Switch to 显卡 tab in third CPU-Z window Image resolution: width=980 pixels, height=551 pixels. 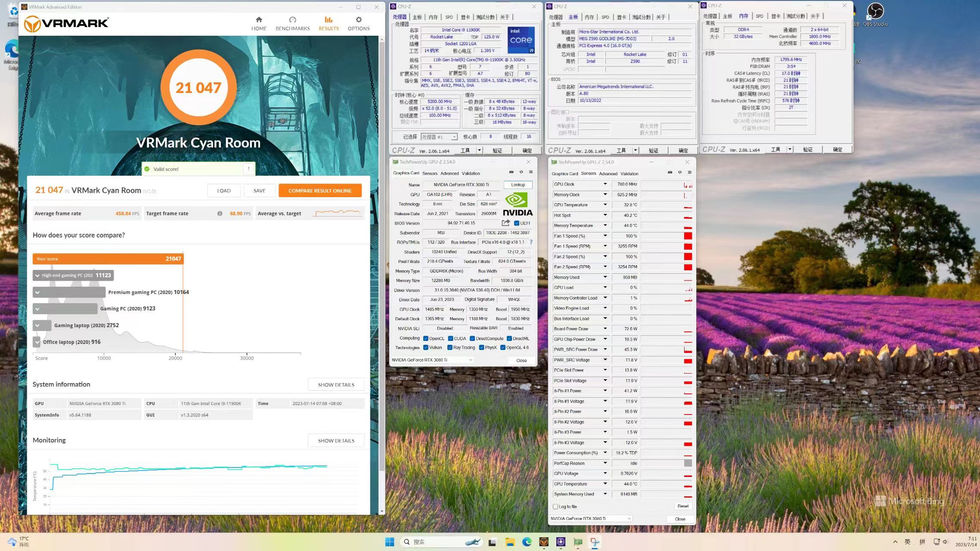tap(775, 16)
